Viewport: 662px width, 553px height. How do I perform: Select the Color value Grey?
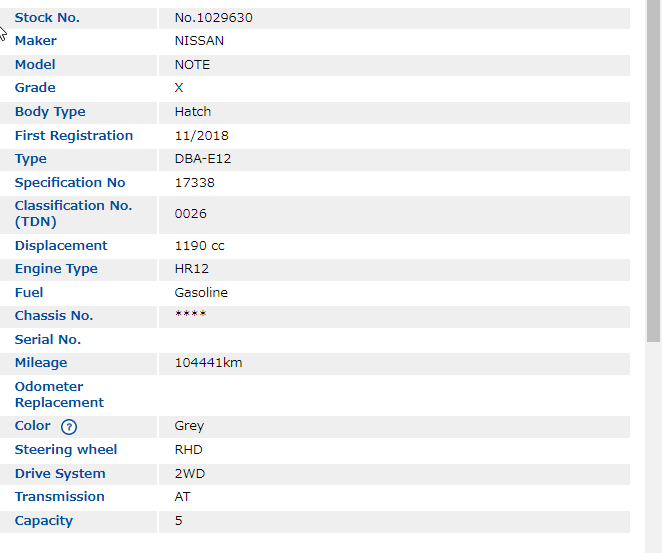[189, 426]
